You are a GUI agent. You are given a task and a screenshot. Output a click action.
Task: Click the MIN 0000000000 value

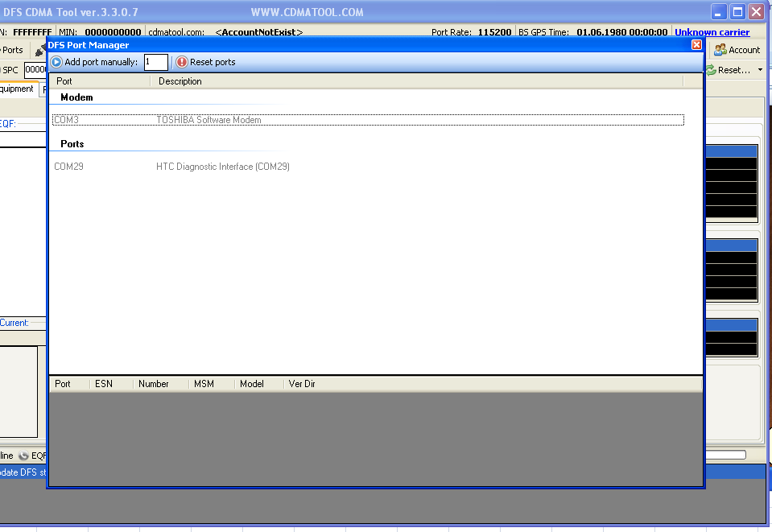click(113, 32)
